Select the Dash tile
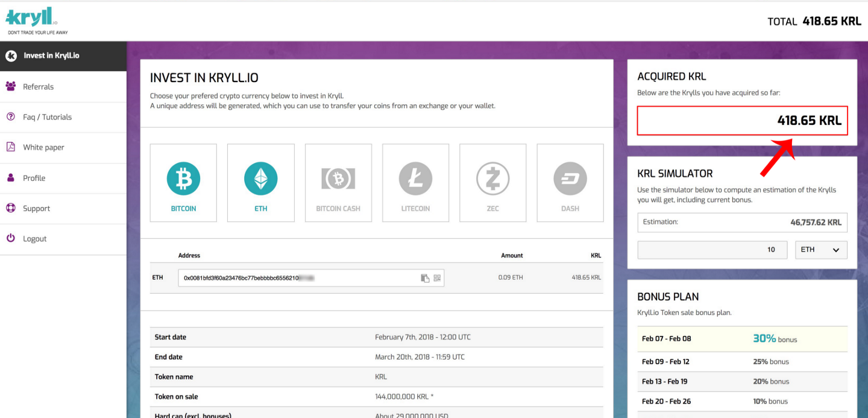The height and width of the screenshot is (418, 868). coord(570,183)
